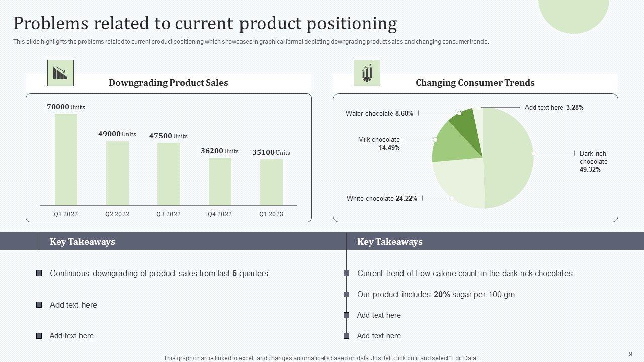Click the declining bar chart icon
Viewport: 644px width, 362px height.
60,73
